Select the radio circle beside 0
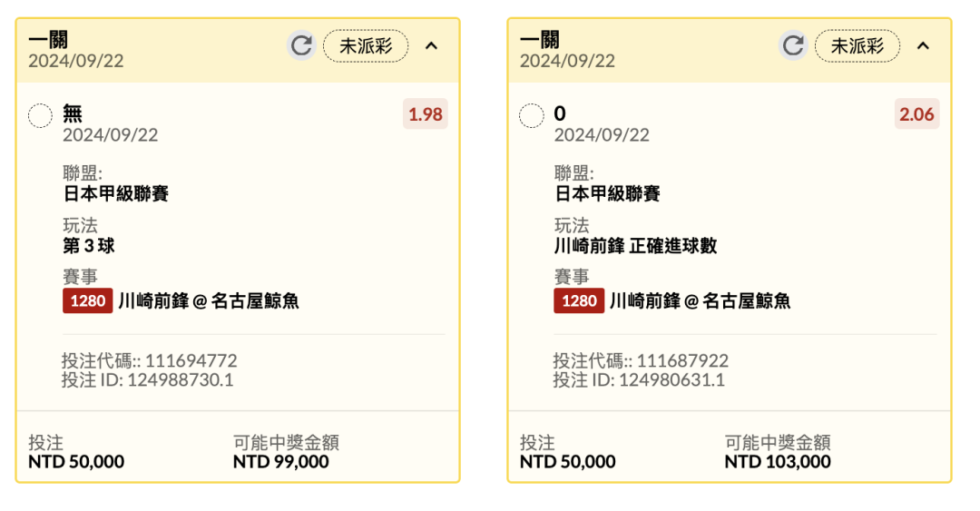This screenshot has width=980, height=511. click(x=532, y=116)
